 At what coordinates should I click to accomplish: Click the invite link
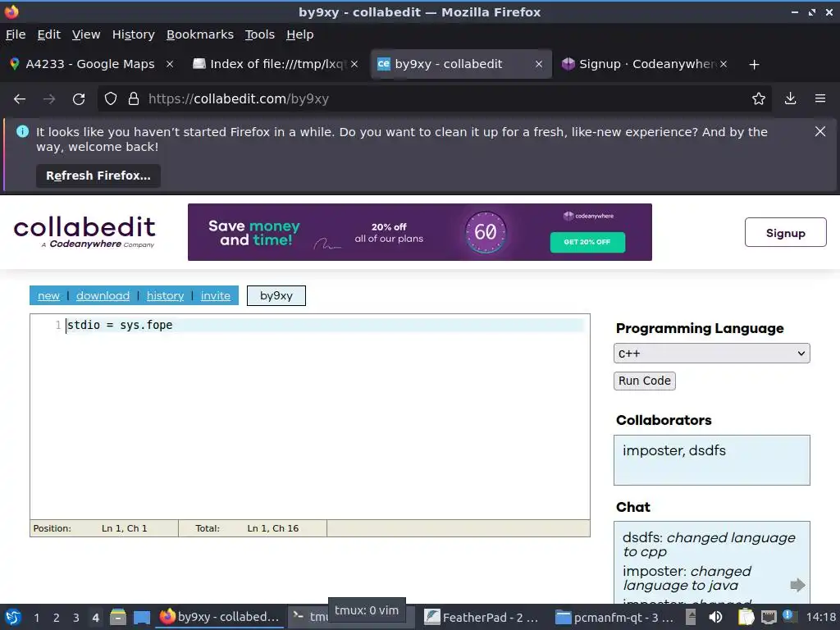(x=216, y=295)
